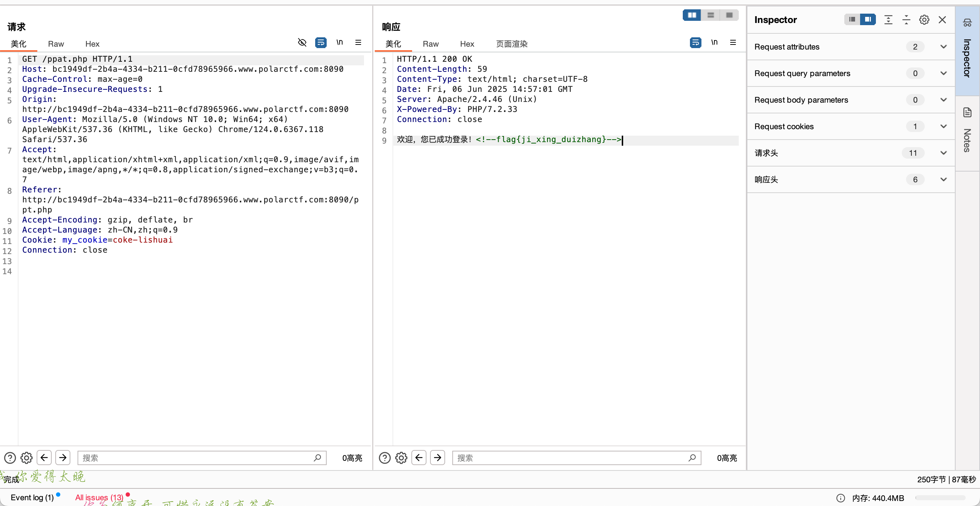Screen dimensions: 980x506
Task: Open All issues link
Action: [99, 497]
